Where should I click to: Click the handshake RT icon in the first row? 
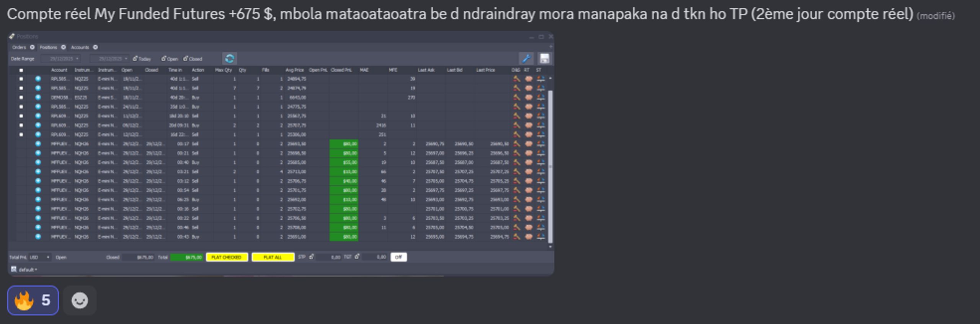click(x=528, y=79)
